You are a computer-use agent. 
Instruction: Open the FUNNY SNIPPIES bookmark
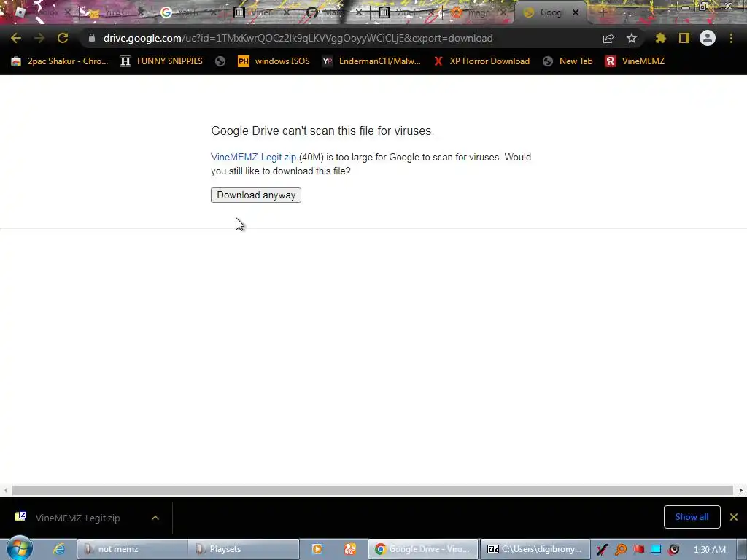point(161,61)
